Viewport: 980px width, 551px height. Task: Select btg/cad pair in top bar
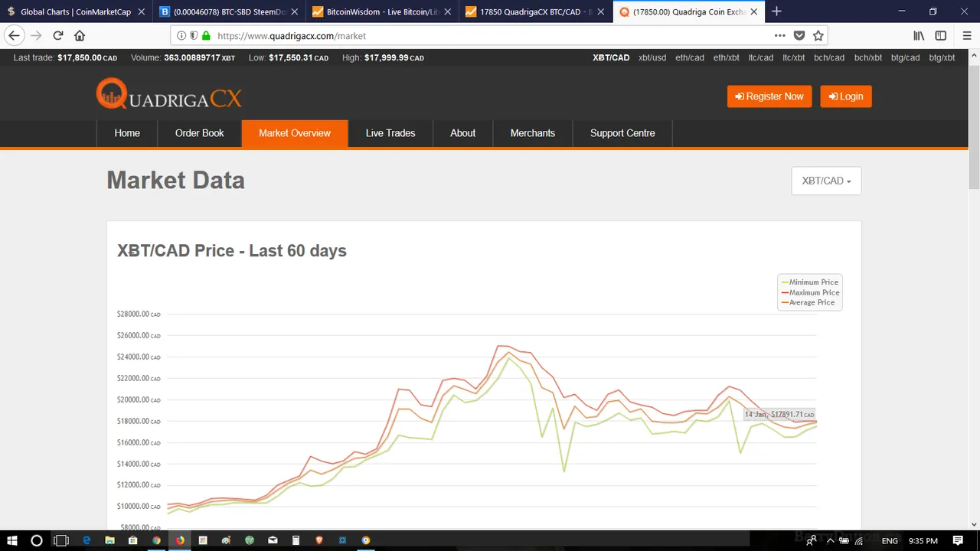pyautogui.click(x=906, y=57)
